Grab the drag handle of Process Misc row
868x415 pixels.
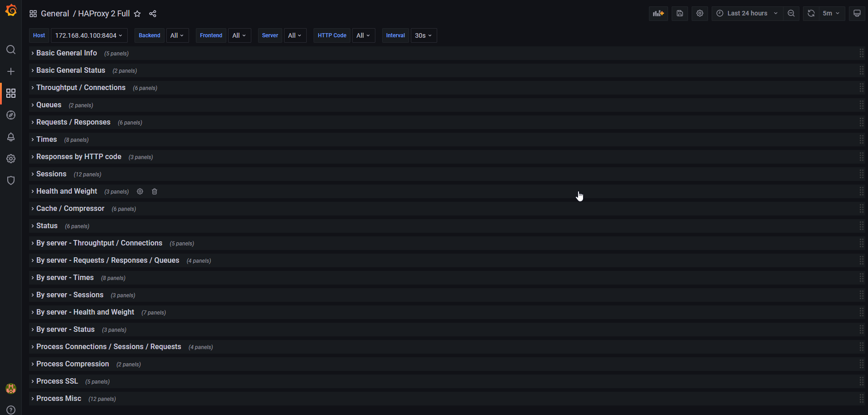(x=861, y=399)
